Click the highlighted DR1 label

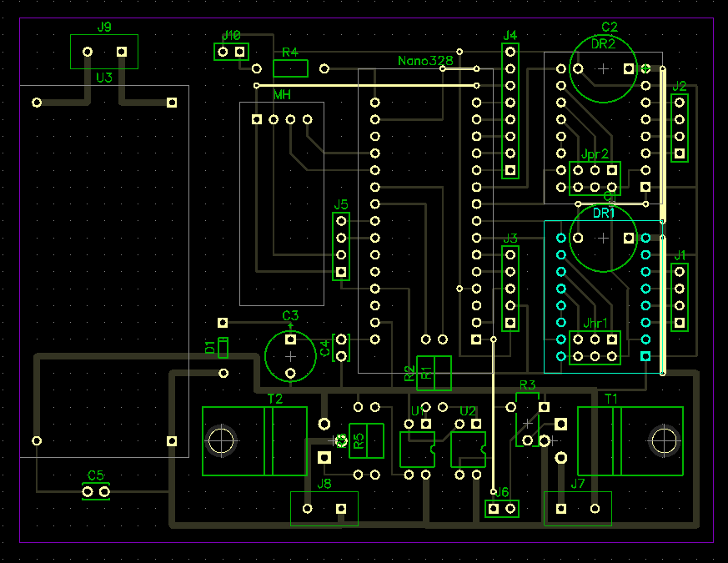(x=603, y=213)
